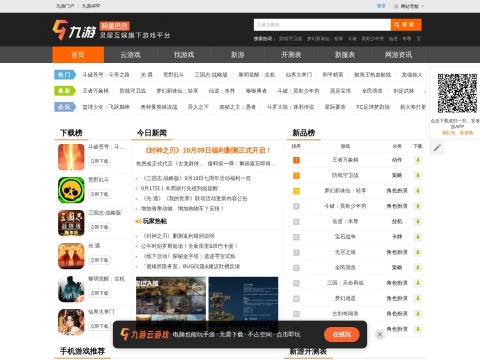Click download arrow for 无尽之旅 row
The width and height of the screenshot is (480, 360).
(418, 252)
